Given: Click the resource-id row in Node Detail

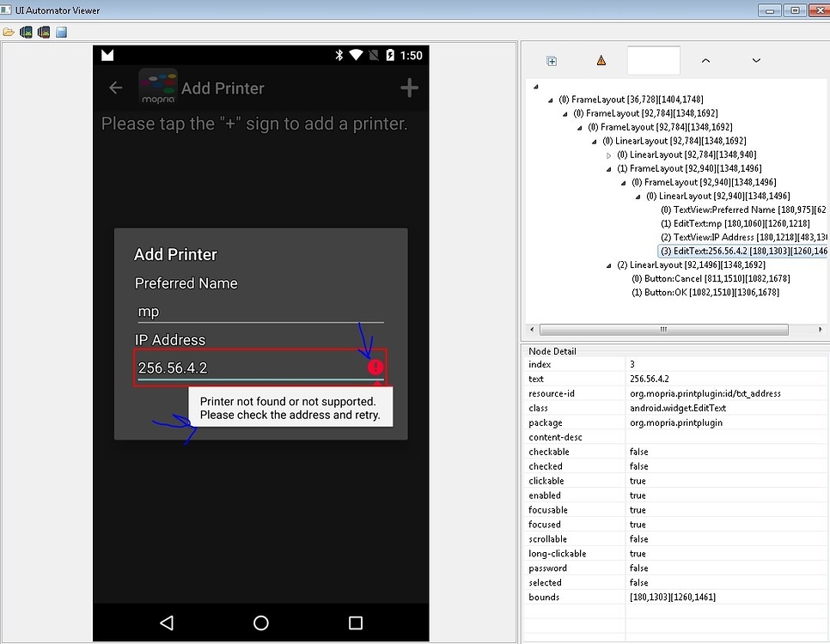Looking at the screenshot, I should [x=567, y=393].
